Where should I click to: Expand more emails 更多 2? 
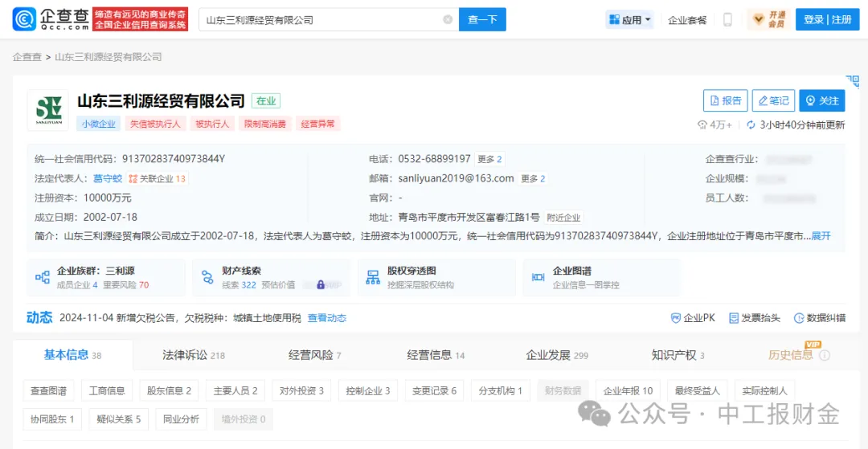[x=533, y=178]
